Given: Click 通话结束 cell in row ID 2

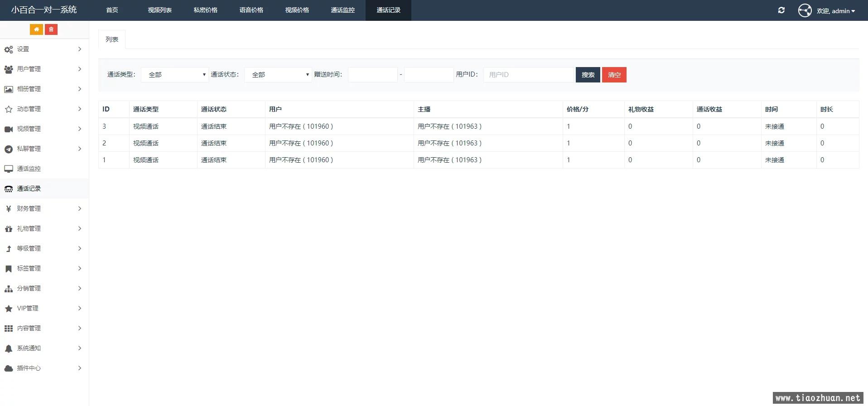Looking at the screenshot, I should 214,143.
